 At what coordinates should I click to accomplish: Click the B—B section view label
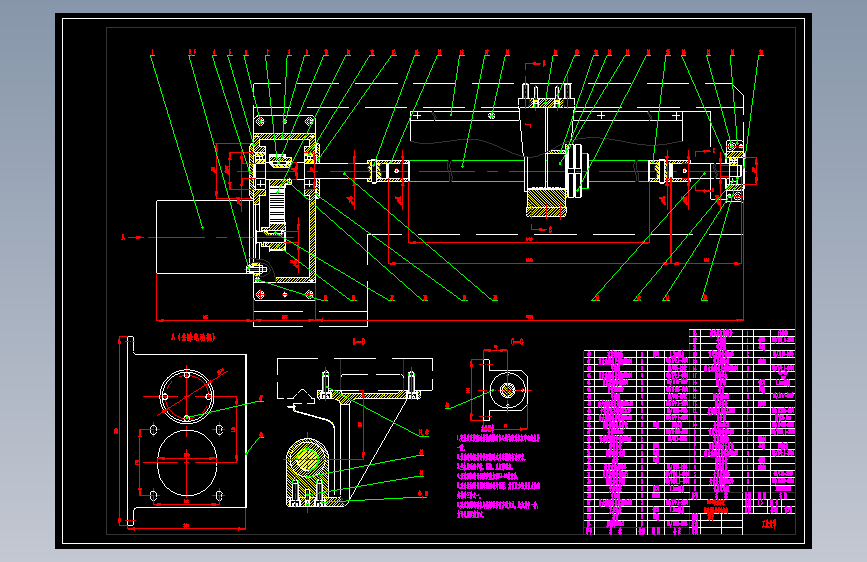pos(359,342)
